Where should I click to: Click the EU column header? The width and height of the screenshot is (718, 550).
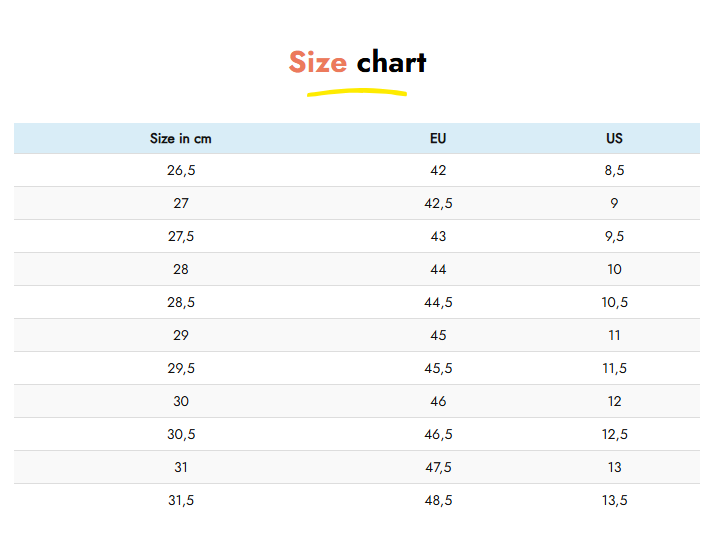(438, 138)
